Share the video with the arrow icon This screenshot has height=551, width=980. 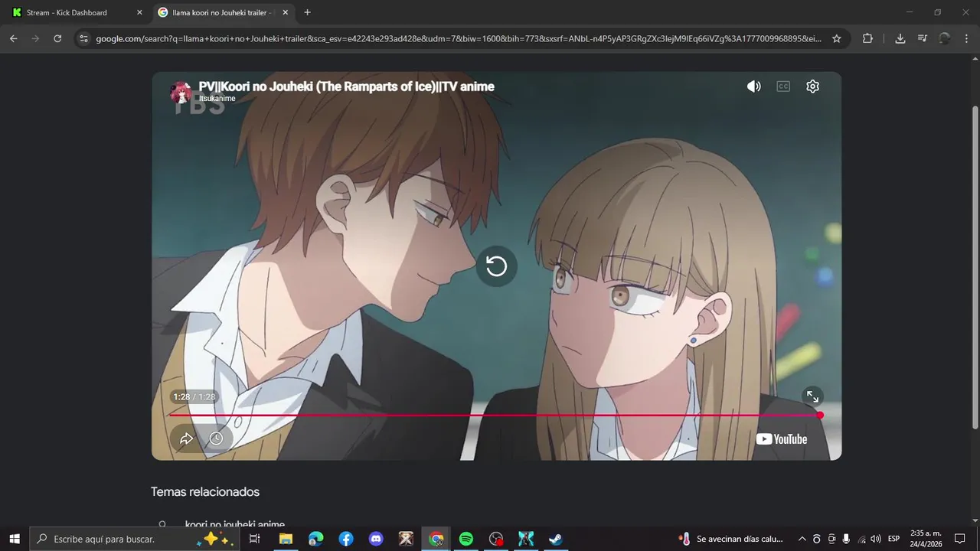click(x=186, y=439)
